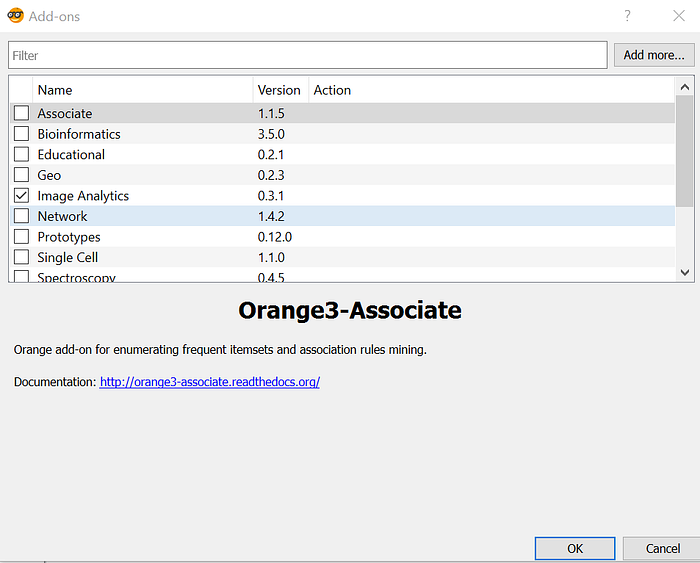Viewport: 700px width, 563px height.
Task: Click version 1.1.0 of Single Cell
Action: tap(271, 257)
